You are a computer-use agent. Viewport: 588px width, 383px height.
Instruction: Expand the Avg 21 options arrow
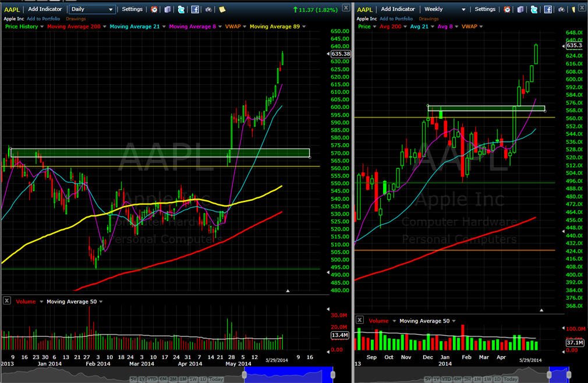432,27
